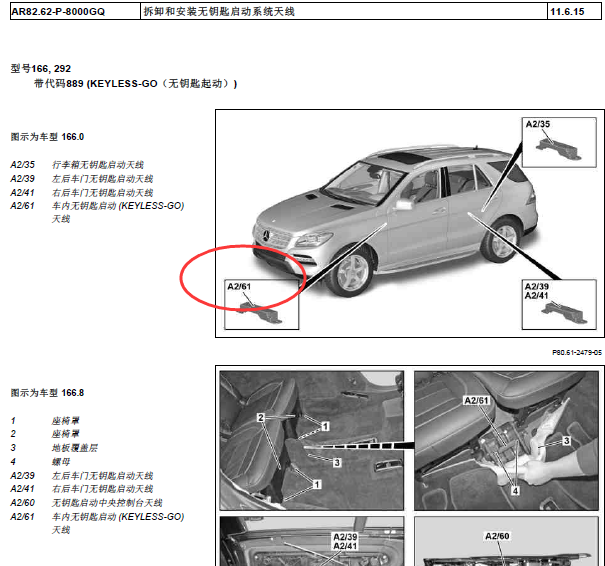Click the document number AR82.62-P-8000GQ
Screen dimensions: 605x566
58,12
